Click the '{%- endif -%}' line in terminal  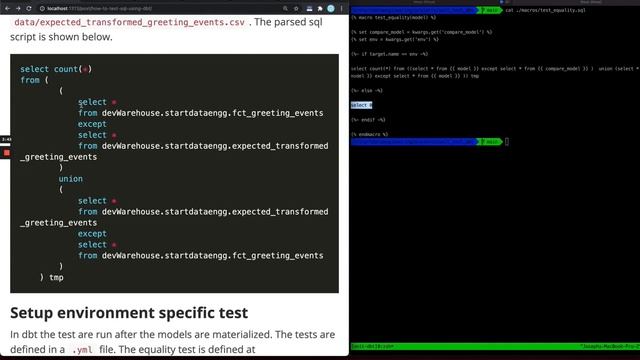[x=368, y=120]
